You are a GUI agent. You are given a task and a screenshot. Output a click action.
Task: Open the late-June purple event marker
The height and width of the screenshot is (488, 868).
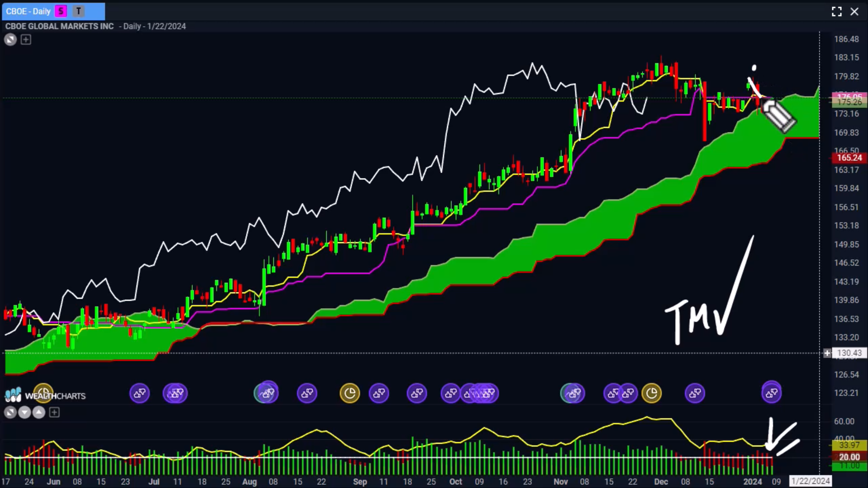click(x=140, y=393)
